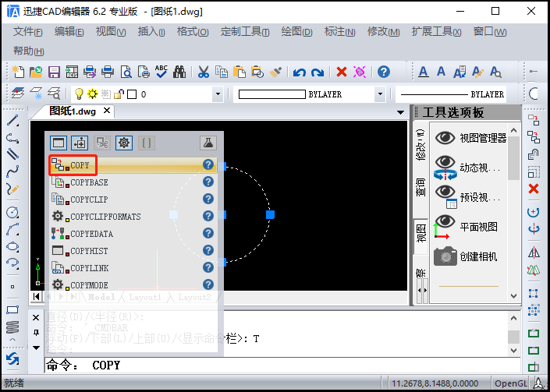
Task: Expand the left toolbar overflow chevron
Action: tap(12, 340)
